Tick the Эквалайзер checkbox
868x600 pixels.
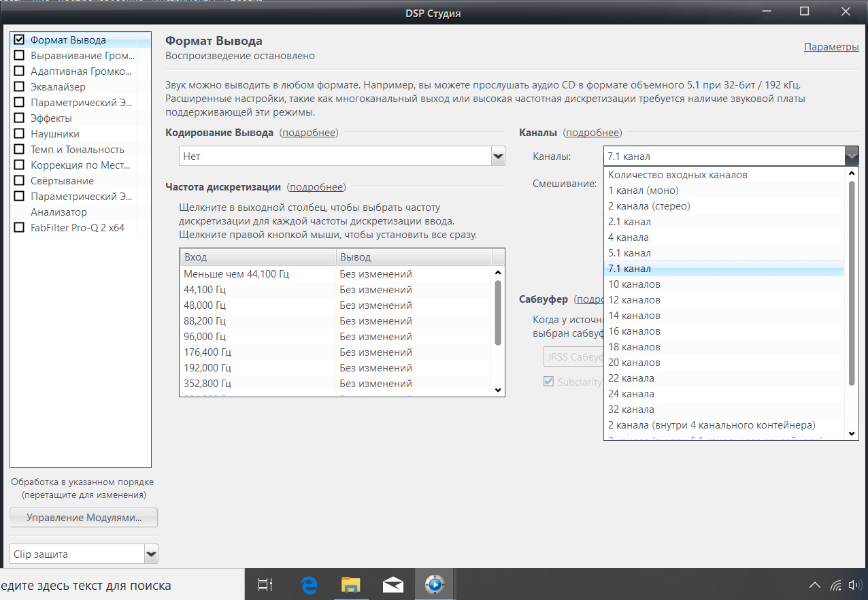tap(19, 87)
